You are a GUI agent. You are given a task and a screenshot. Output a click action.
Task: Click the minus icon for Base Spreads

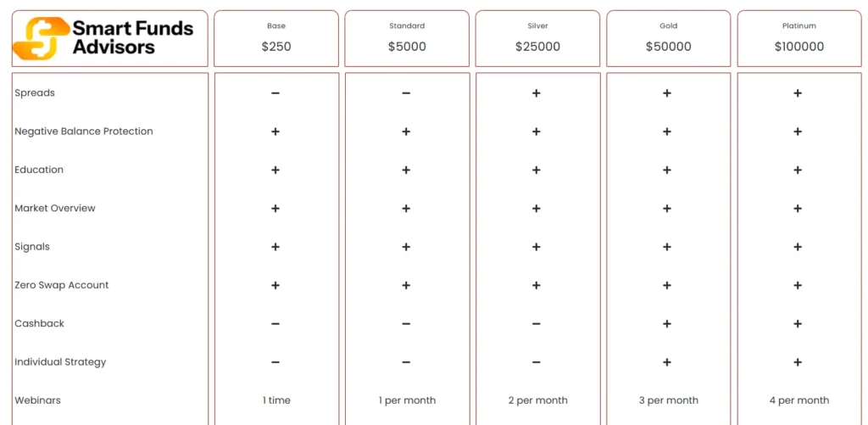(275, 93)
